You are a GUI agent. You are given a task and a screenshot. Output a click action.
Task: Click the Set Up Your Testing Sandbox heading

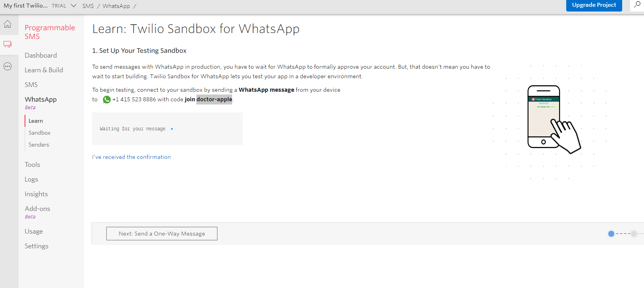[x=139, y=50]
